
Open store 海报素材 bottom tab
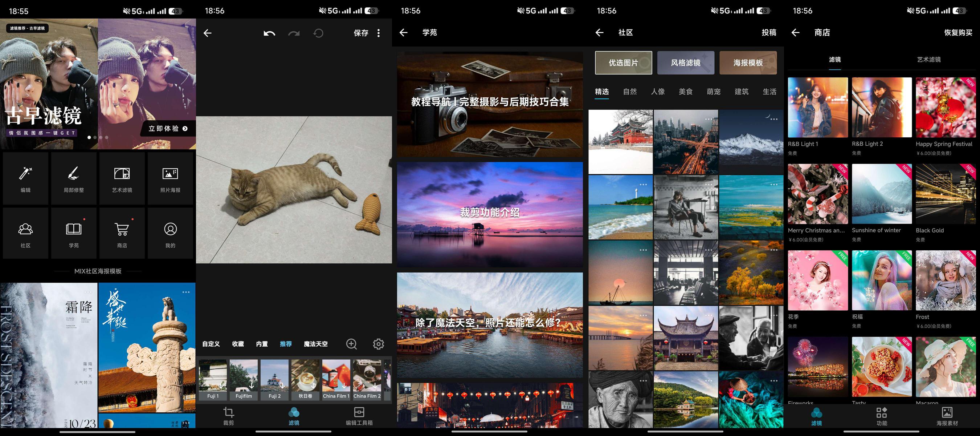point(947,416)
